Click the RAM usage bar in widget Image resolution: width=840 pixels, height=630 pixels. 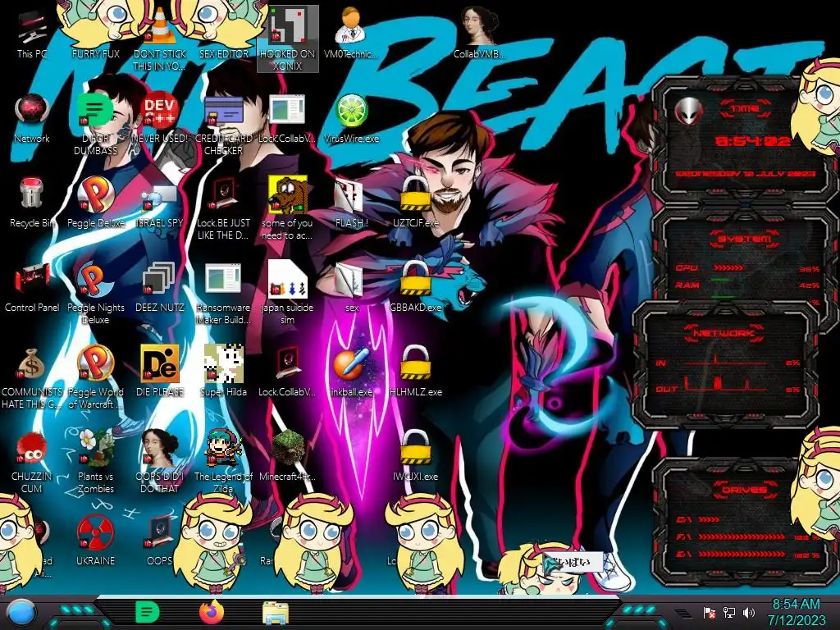(x=720, y=281)
